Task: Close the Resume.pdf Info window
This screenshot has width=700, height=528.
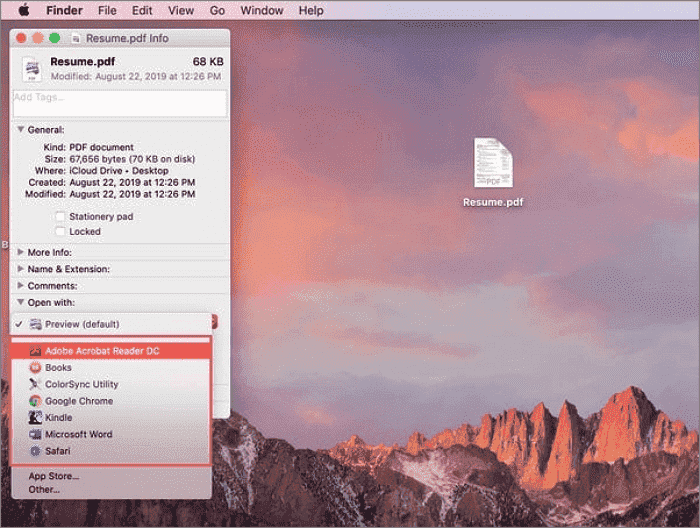Action: point(21,38)
